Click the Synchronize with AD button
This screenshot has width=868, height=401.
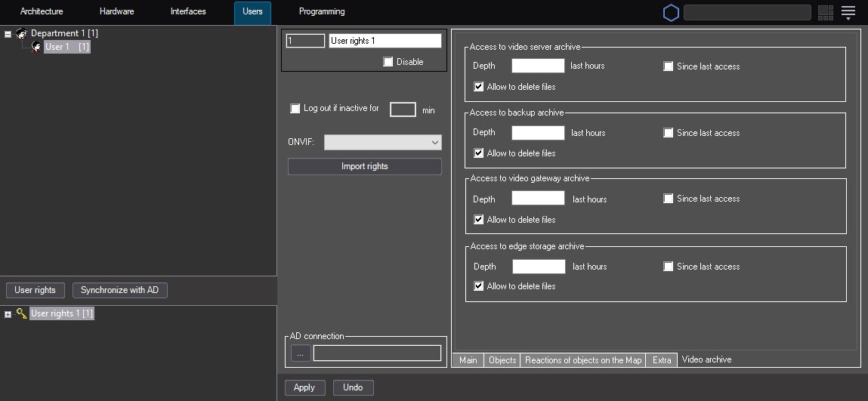119,290
